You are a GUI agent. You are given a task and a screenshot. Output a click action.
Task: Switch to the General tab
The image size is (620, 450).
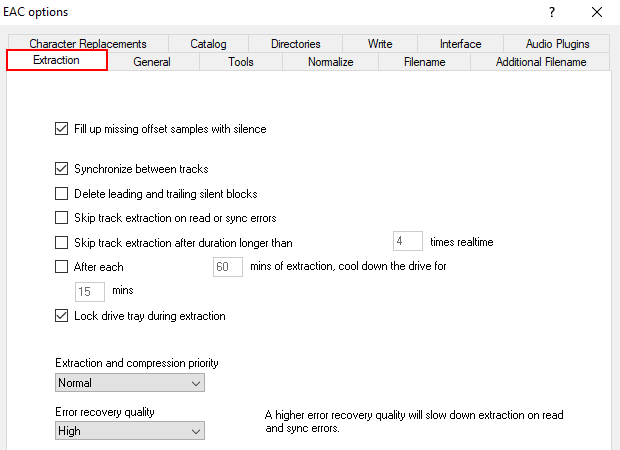coord(152,62)
